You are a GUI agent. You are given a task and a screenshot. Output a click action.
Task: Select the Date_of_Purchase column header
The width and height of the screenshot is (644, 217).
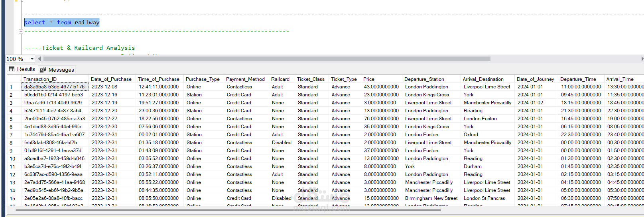(x=112, y=79)
